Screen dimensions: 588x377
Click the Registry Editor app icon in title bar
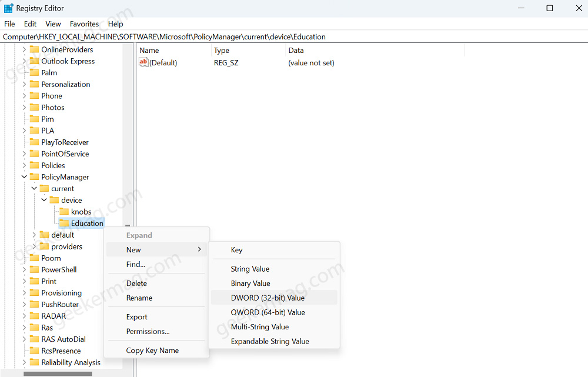point(8,8)
